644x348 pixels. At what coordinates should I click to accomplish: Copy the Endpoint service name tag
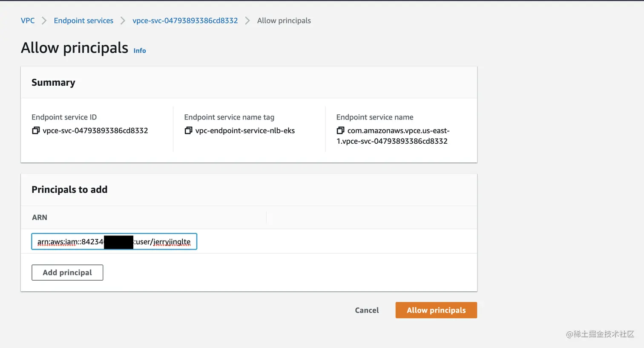click(x=188, y=130)
